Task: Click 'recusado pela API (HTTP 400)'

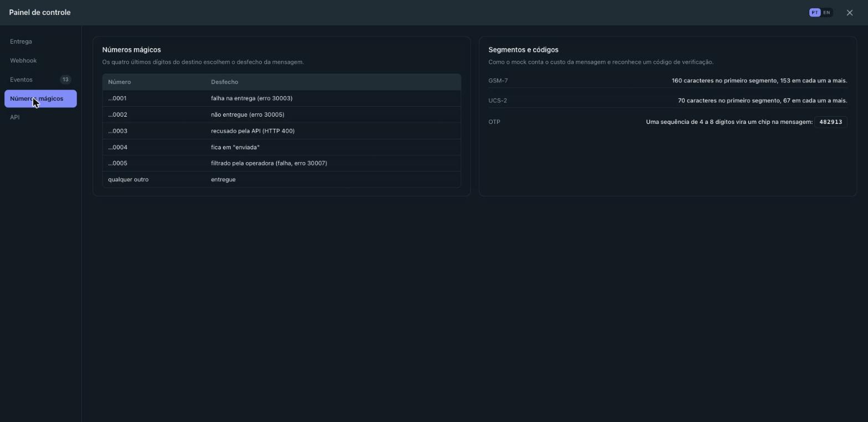Action: pos(253,131)
